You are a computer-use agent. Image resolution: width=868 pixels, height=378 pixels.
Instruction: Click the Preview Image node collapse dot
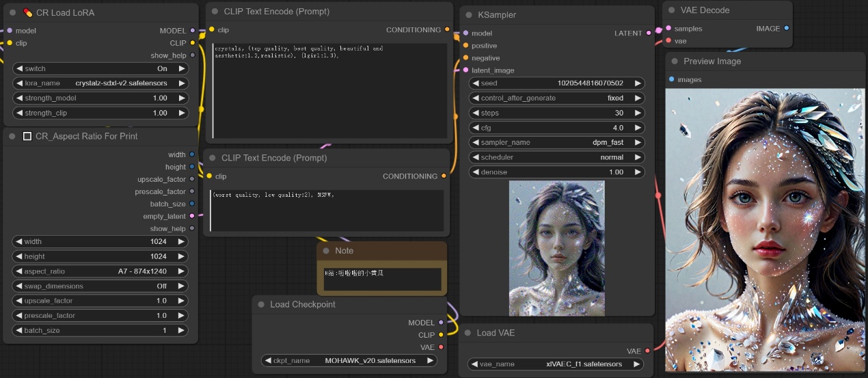click(674, 62)
